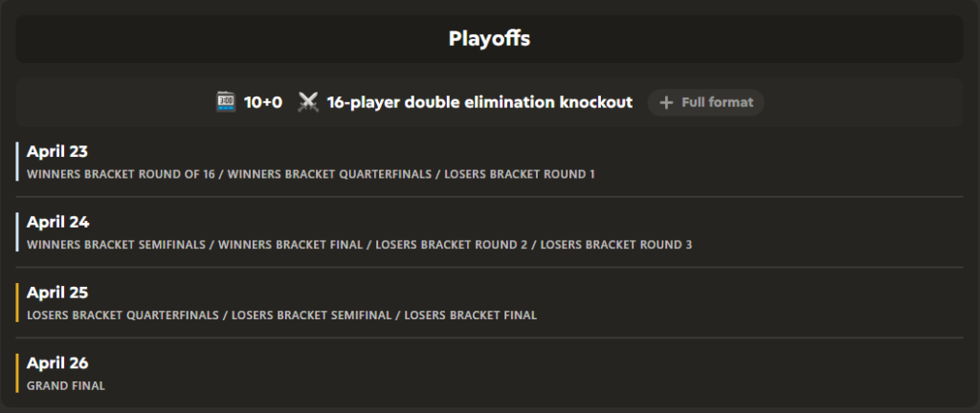Open the April 26 schedule entry
This screenshot has width=980, height=413.
[58, 363]
